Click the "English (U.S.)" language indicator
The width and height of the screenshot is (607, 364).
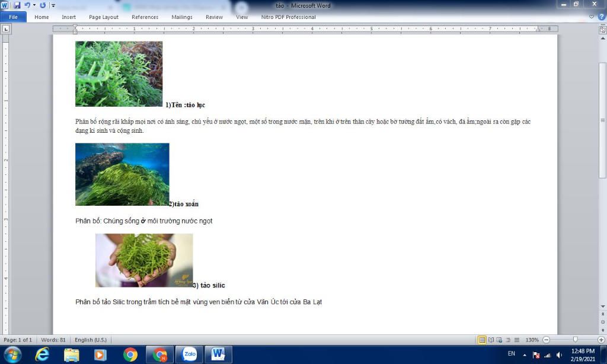[91, 340]
